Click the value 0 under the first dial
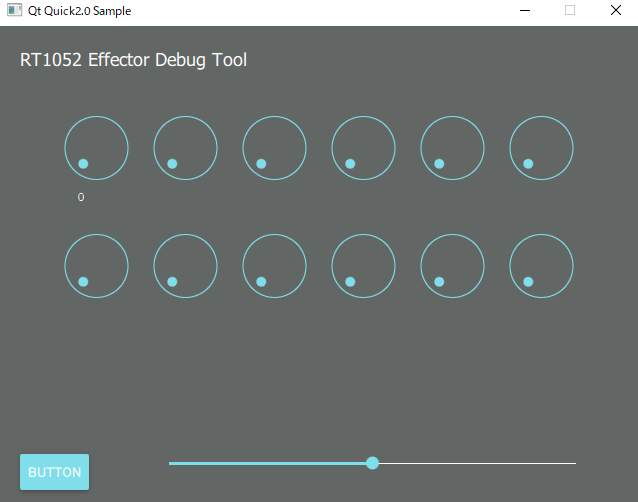638x502 pixels. click(x=81, y=197)
